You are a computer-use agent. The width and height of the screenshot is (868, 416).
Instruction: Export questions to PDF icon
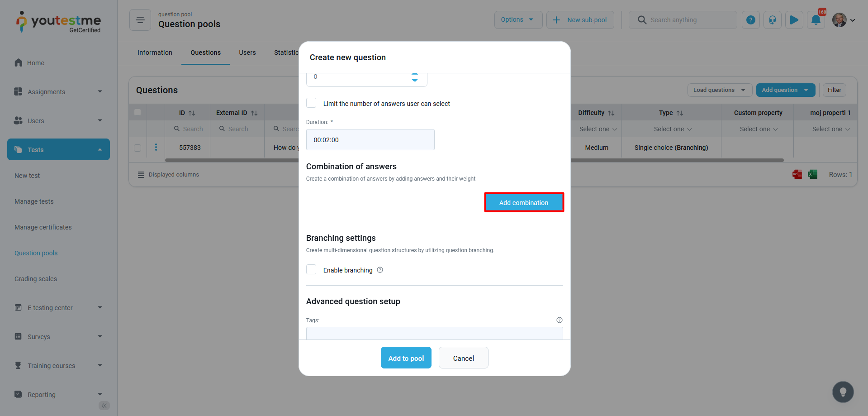797,174
